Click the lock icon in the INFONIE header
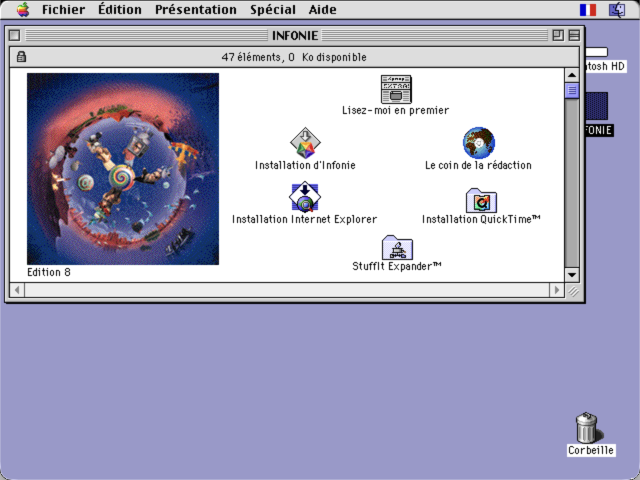 [21, 57]
